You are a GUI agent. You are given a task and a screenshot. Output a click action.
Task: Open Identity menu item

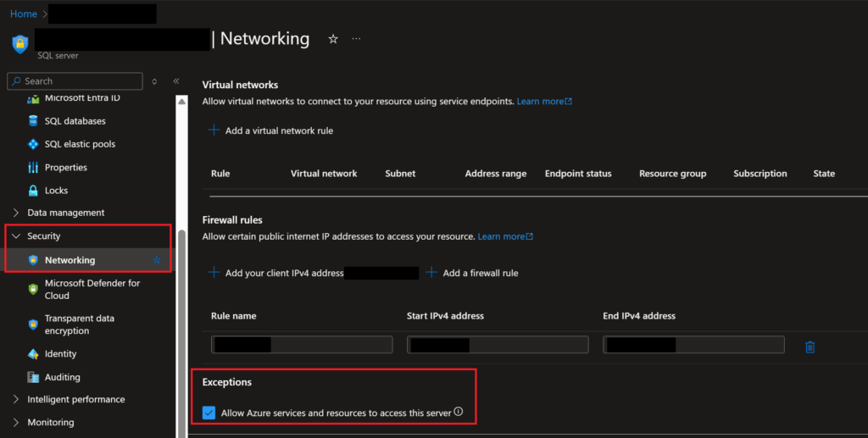(61, 354)
